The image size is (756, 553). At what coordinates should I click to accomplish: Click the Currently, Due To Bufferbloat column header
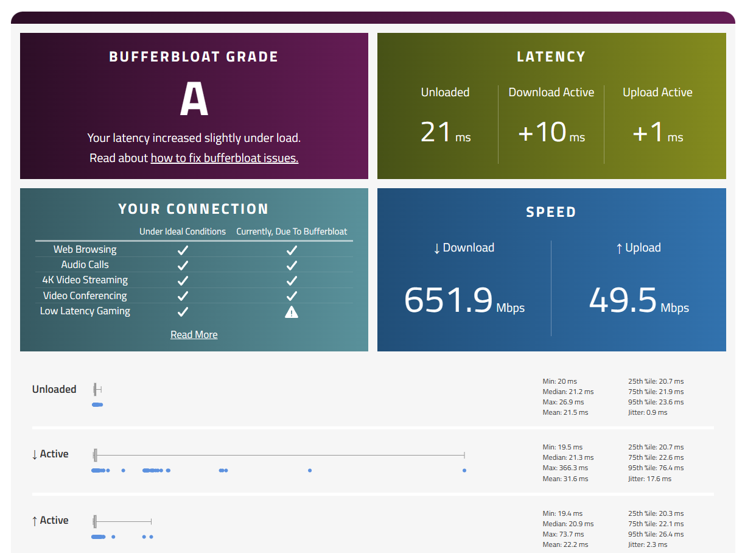tap(292, 231)
